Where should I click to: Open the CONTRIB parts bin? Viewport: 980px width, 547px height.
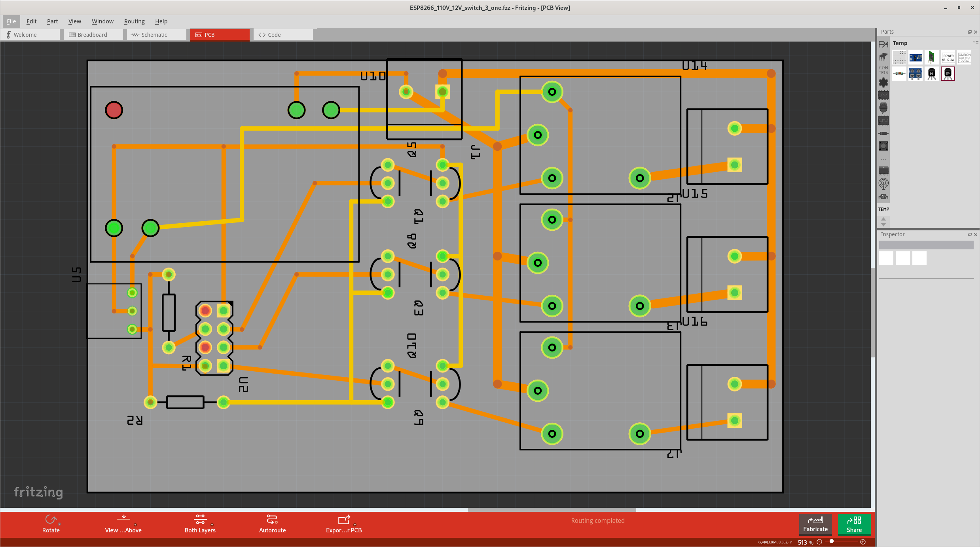883,70
